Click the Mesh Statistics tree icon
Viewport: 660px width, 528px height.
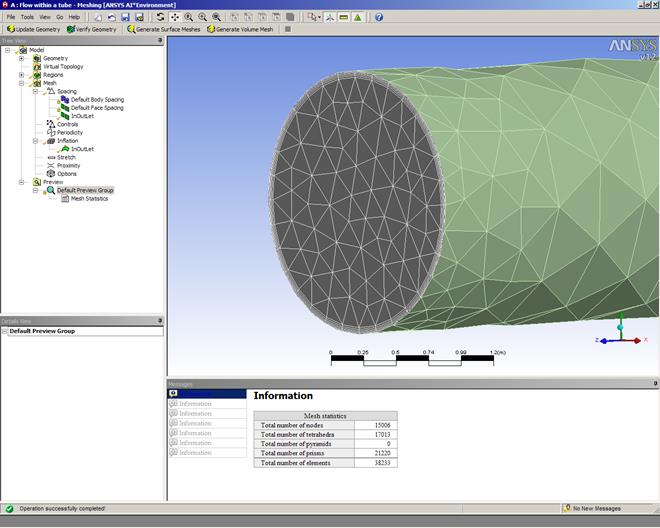65,198
